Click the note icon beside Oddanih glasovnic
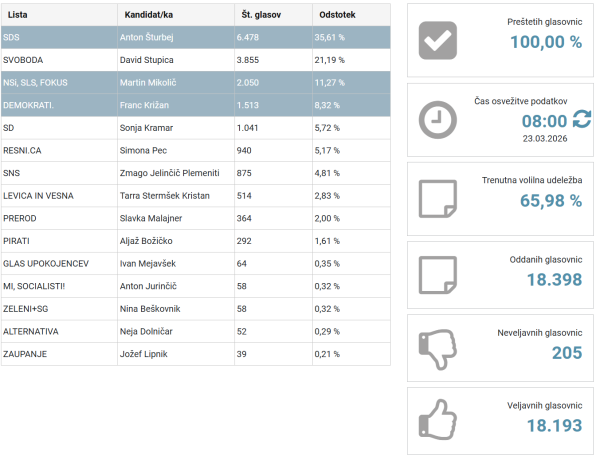600x460 pixels. click(437, 272)
